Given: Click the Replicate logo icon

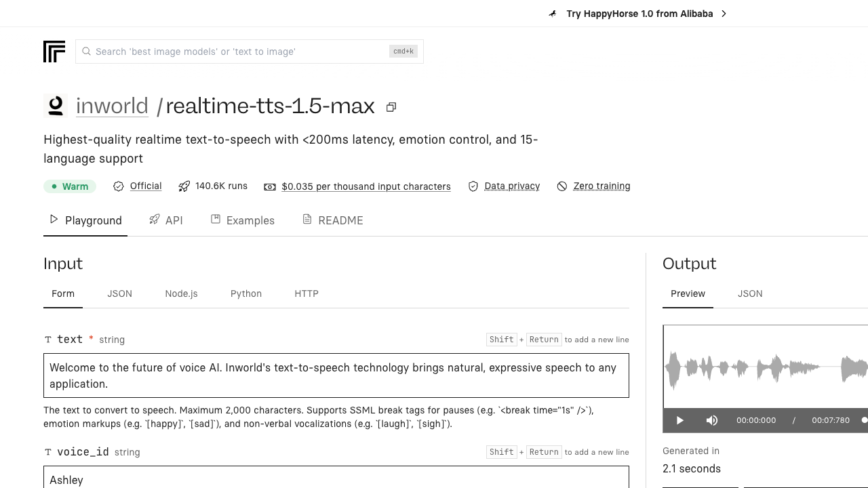Looking at the screenshot, I should point(54,52).
